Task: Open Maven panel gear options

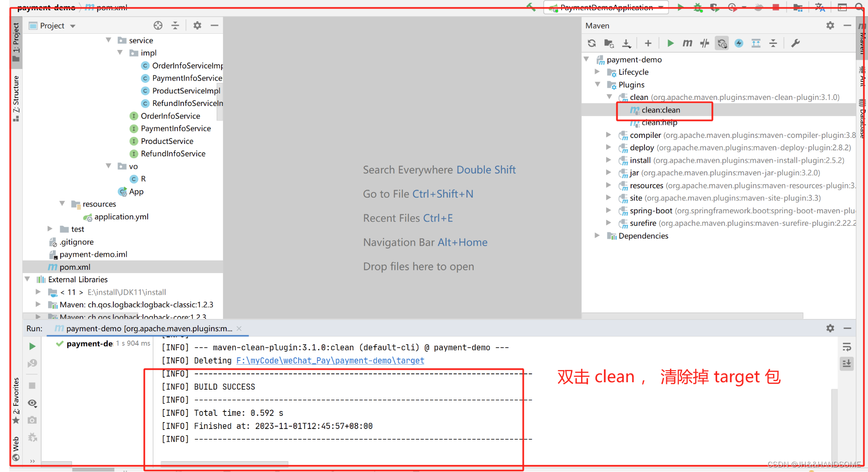Action: 830,25
